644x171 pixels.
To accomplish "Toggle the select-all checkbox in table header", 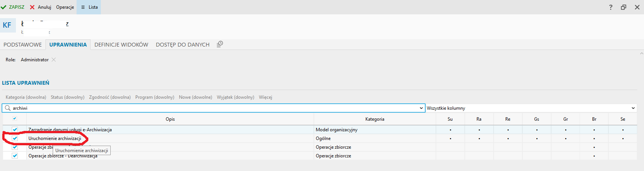I will pyautogui.click(x=15, y=119).
